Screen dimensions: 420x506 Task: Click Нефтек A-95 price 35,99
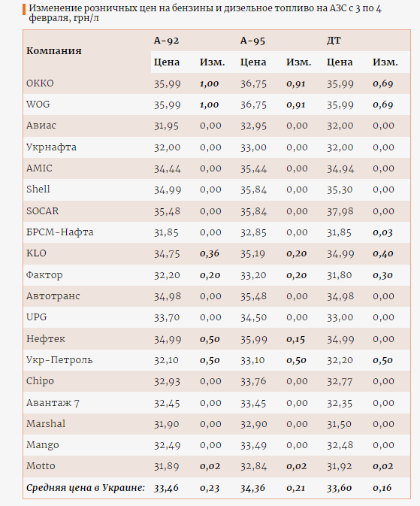[253, 340]
